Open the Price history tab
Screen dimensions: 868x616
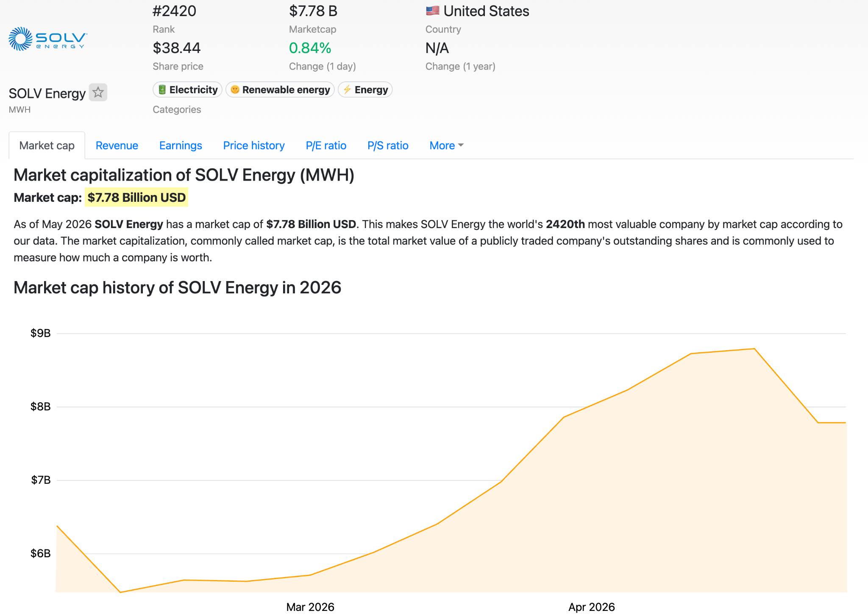[x=254, y=145]
